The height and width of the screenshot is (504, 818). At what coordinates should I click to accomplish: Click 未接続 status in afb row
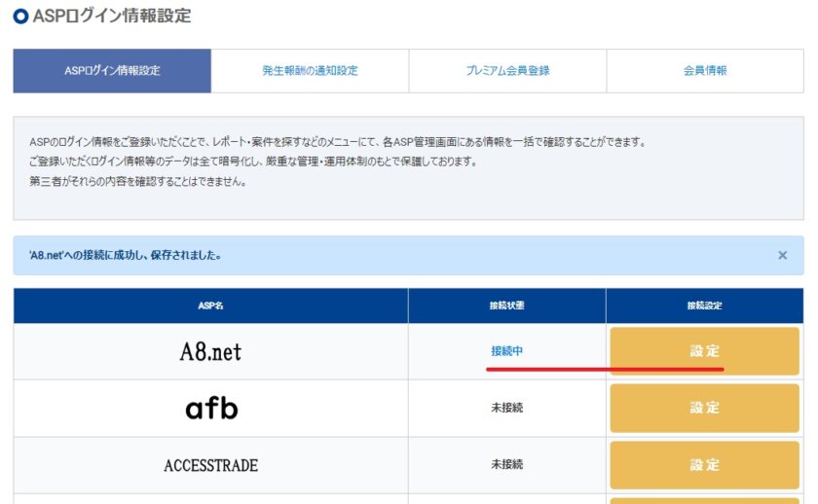click(x=506, y=408)
